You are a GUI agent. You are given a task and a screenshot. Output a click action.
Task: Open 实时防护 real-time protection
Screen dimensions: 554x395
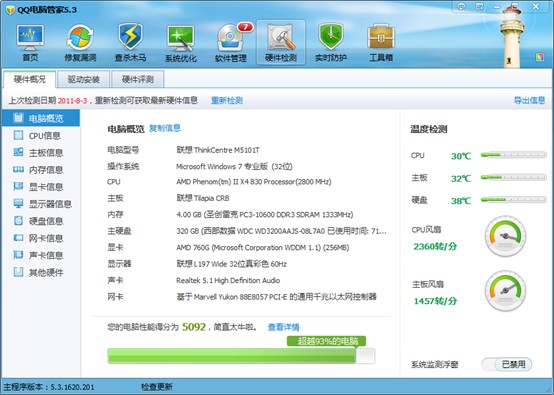coord(331,42)
